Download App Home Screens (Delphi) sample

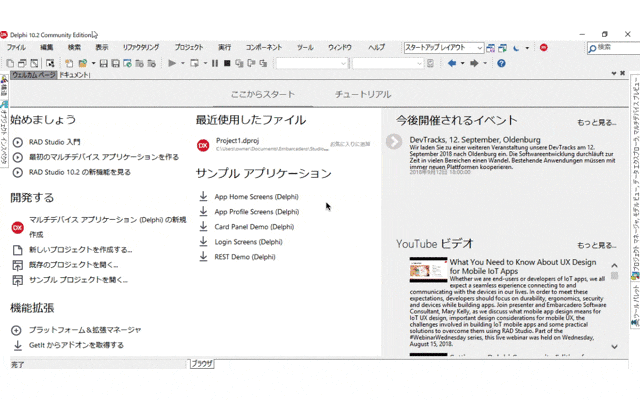[x=256, y=197]
